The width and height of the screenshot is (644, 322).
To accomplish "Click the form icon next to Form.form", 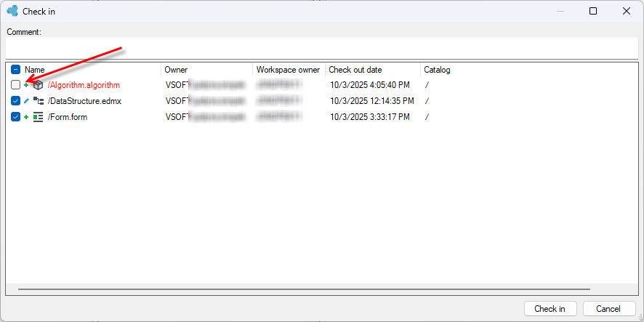I will click(39, 117).
